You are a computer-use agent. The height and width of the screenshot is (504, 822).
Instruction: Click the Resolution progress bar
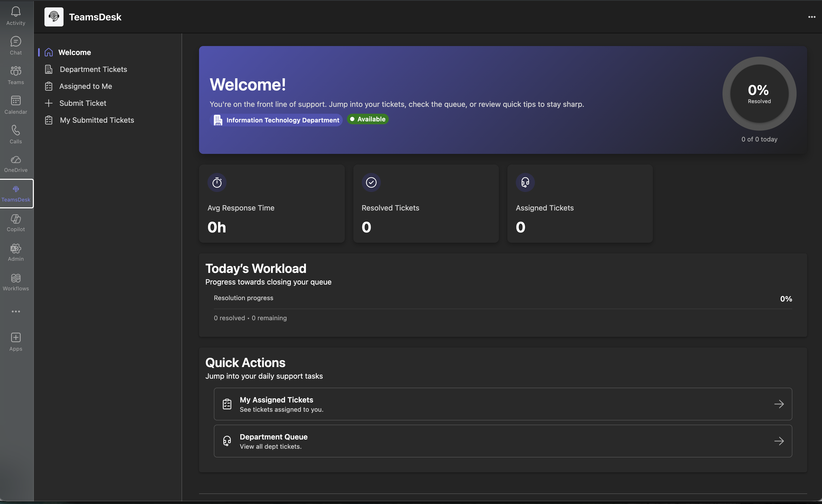click(502, 309)
